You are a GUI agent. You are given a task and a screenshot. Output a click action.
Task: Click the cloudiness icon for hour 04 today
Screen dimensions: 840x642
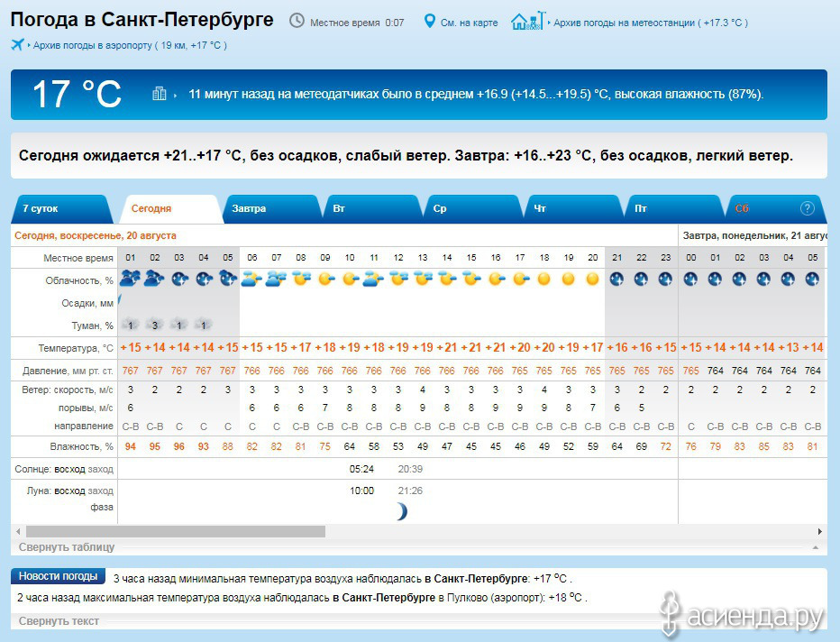pyautogui.click(x=203, y=279)
